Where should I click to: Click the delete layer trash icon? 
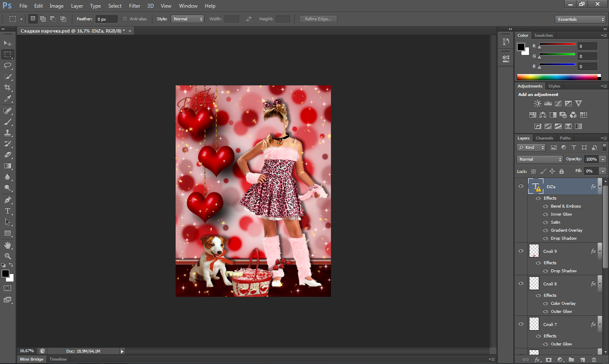(x=594, y=360)
